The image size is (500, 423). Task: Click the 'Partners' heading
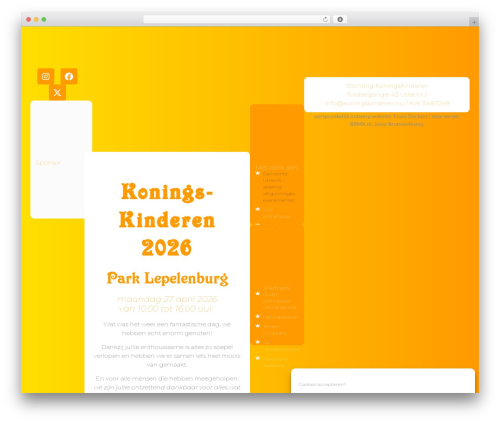point(277,288)
